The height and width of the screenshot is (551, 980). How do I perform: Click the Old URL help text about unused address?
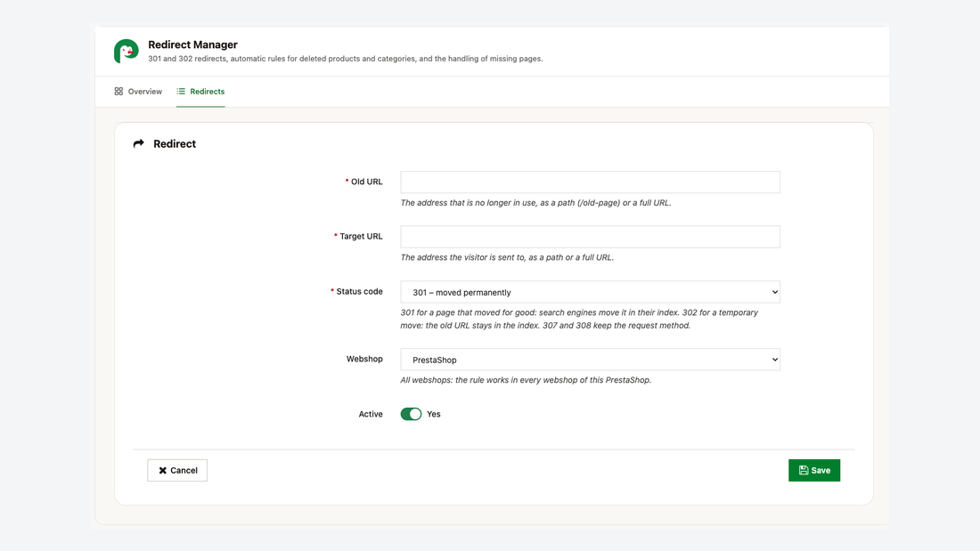(535, 203)
